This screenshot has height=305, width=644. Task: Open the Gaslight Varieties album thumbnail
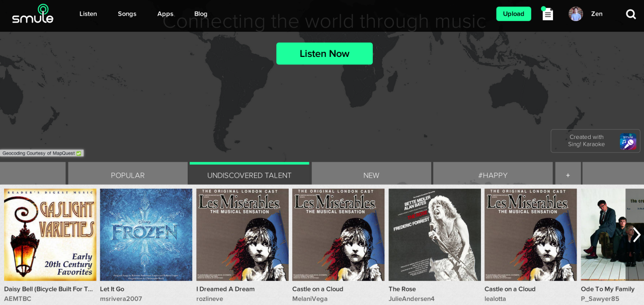tap(50, 235)
